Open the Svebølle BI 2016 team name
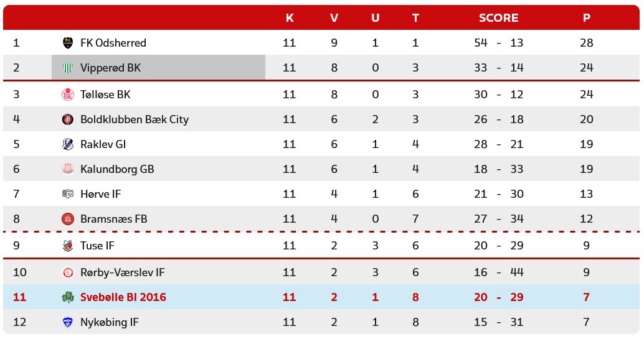Screen dimensions: 644x339 point(123,297)
